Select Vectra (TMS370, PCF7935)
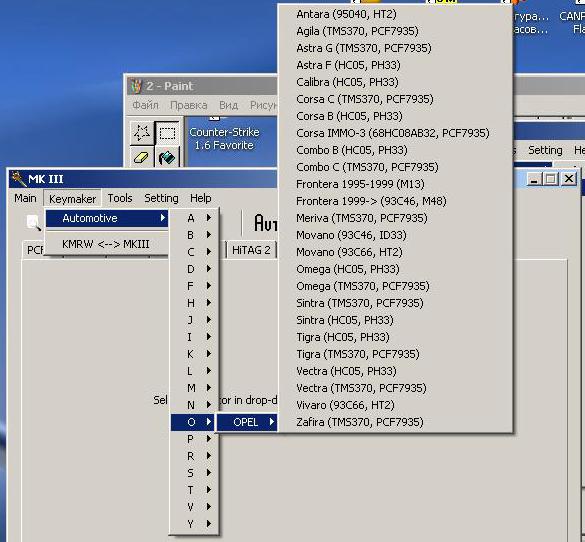Image resolution: width=585 pixels, height=542 pixels. 395,388
